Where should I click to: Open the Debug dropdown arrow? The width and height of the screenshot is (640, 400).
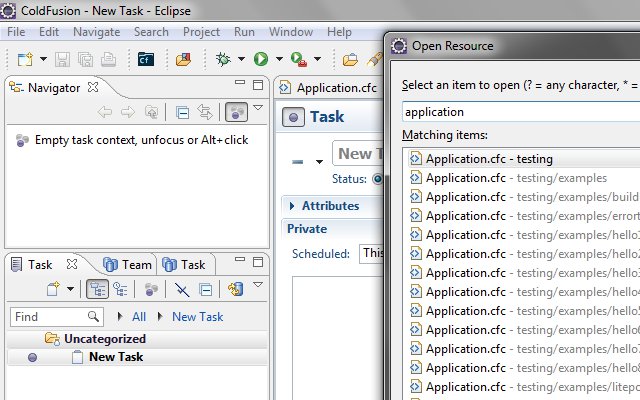(x=241, y=60)
